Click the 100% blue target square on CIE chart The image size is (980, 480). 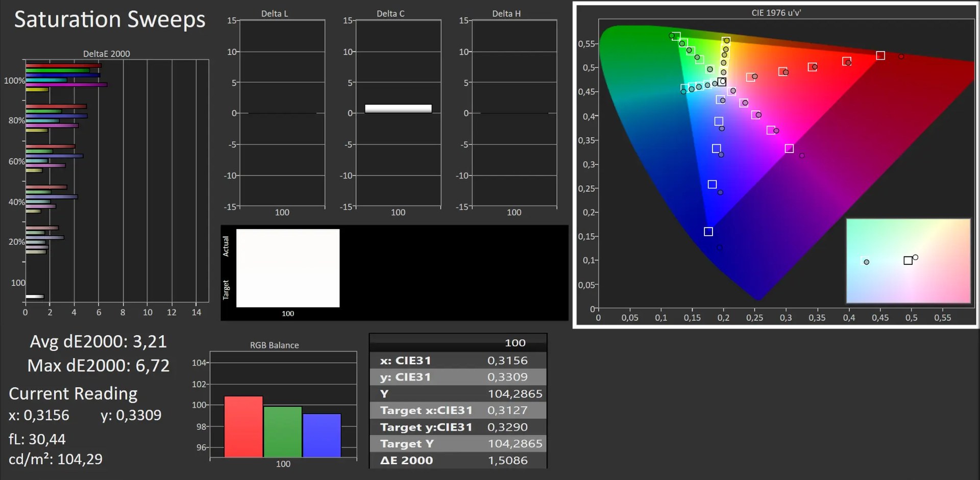pyautogui.click(x=708, y=232)
